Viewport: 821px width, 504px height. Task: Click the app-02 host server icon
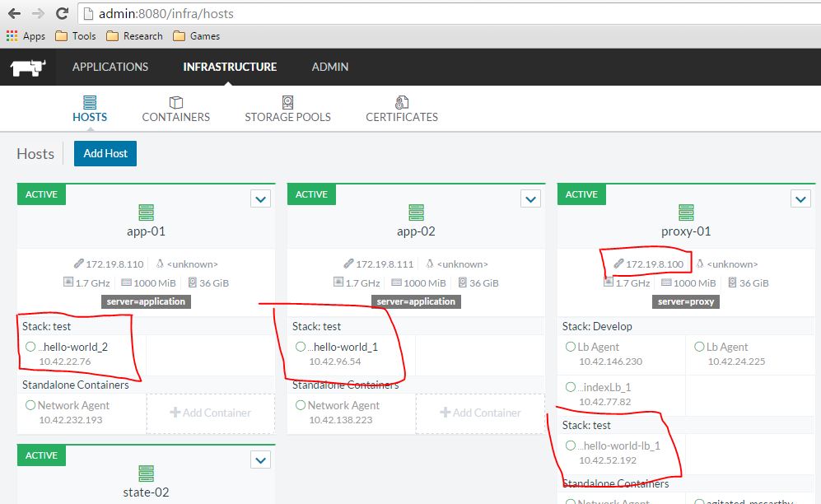[416, 212]
